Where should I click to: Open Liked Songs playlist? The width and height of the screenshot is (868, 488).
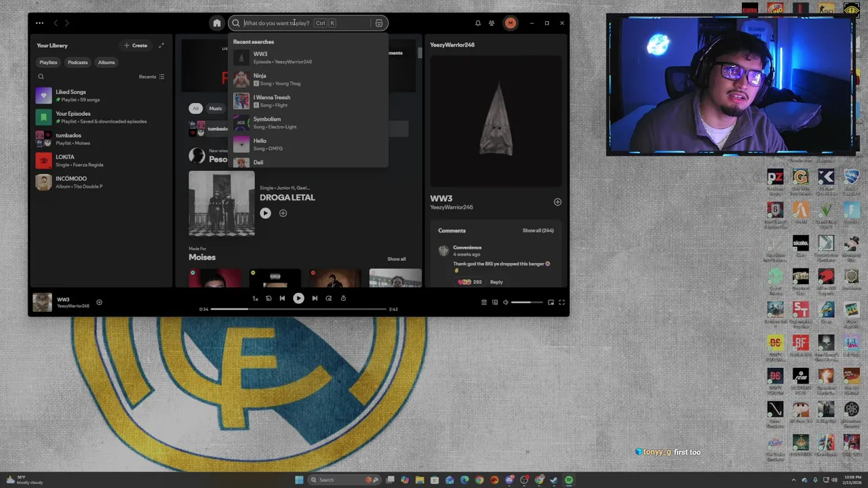(x=100, y=96)
